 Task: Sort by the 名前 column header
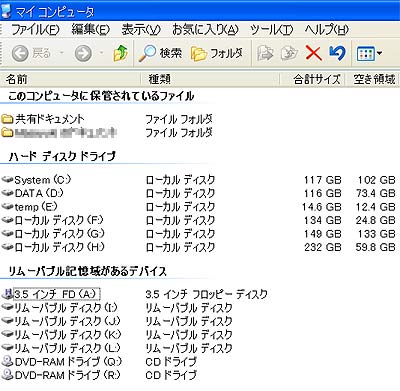[x=70, y=79]
